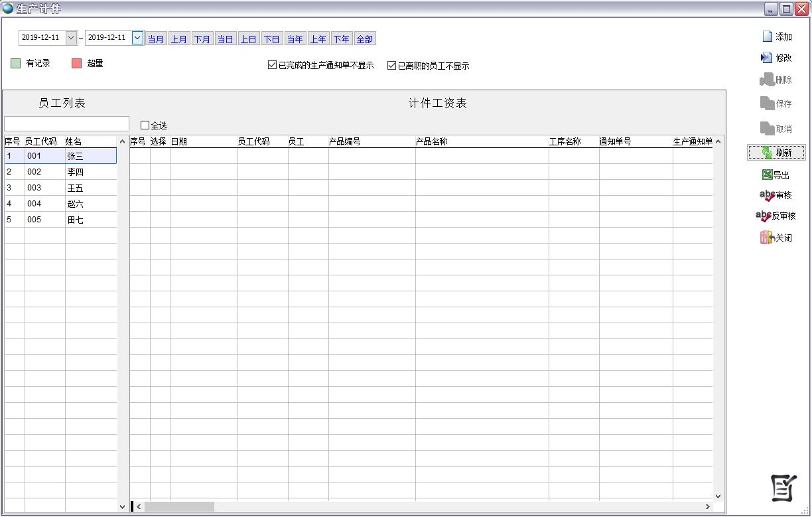Screen dimensions: 812x517
Task: Click the 刷新 (Refresh) icon button
Action: tap(767, 153)
